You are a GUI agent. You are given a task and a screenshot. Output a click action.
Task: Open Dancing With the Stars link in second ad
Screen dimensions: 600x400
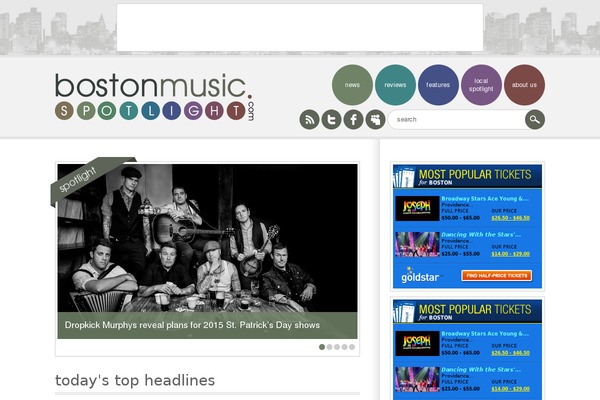tap(481, 370)
